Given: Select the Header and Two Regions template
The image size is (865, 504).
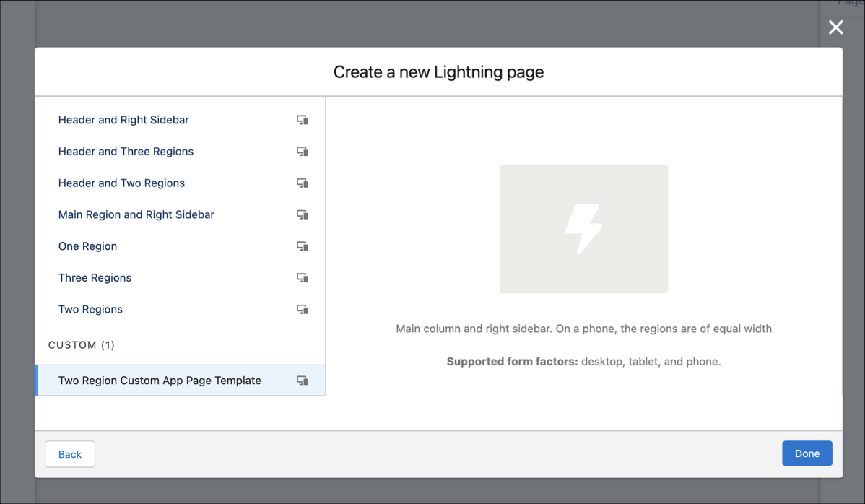Looking at the screenshot, I should 121,183.
